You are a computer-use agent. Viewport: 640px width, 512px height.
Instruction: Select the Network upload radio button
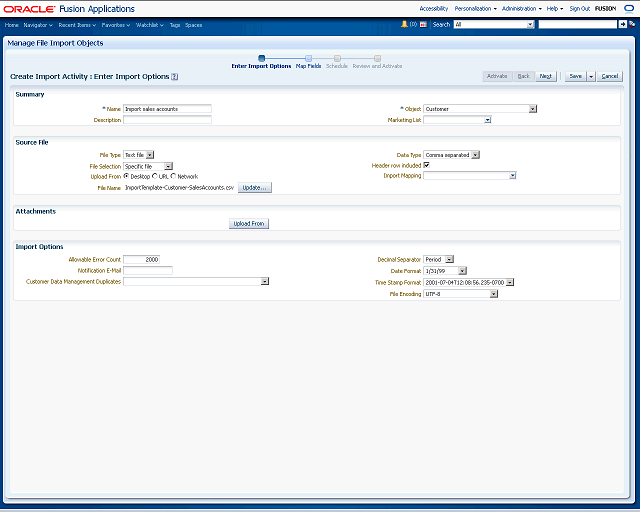pos(173,176)
